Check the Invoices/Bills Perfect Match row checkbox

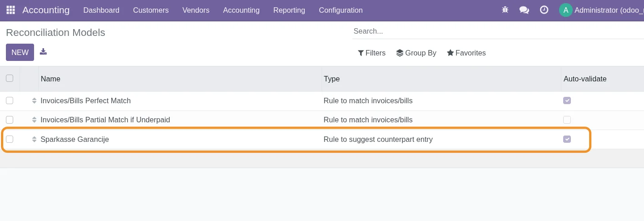10,100
